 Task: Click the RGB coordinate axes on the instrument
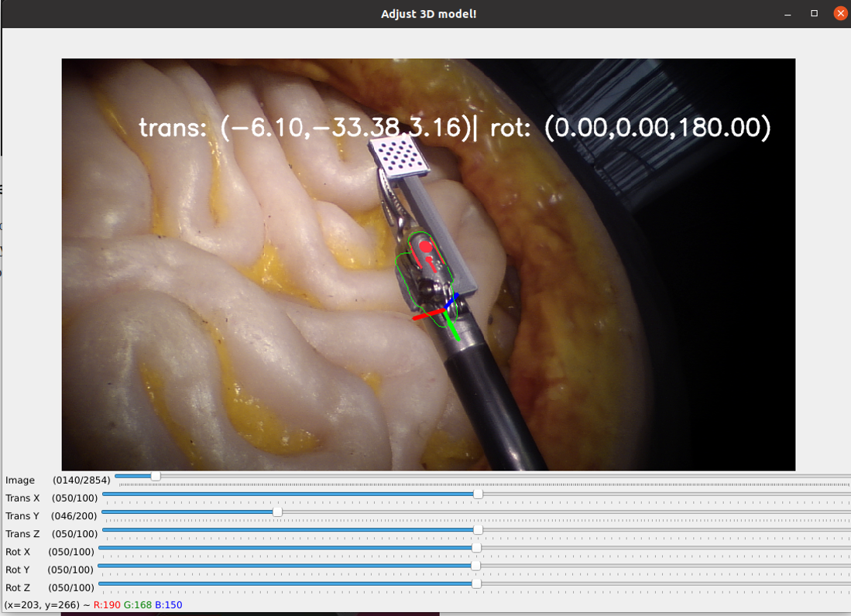[437, 317]
